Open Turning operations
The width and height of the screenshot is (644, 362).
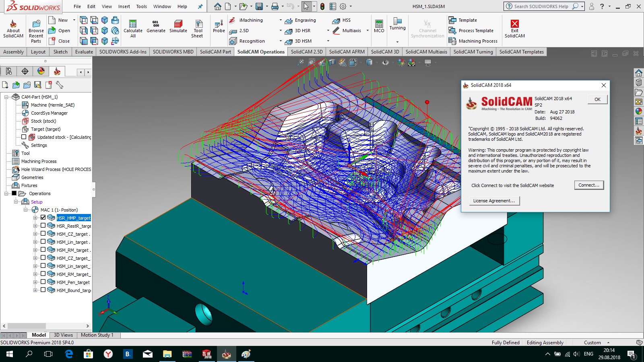click(x=397, y=24)
